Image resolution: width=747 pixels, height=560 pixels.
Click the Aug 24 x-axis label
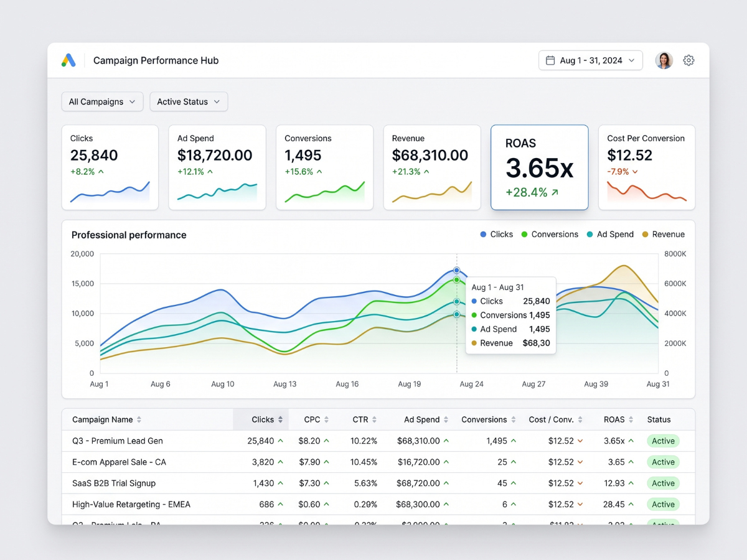471,385
